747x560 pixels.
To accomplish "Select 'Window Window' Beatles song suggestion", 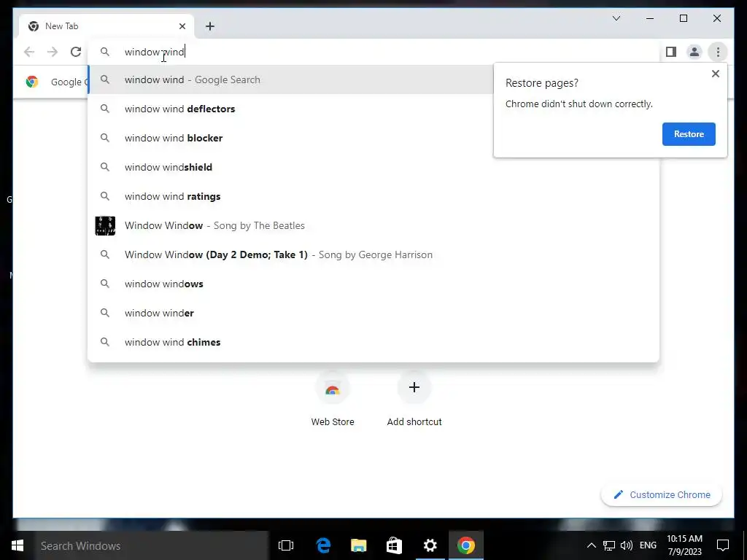I will (x=373, y=225).
